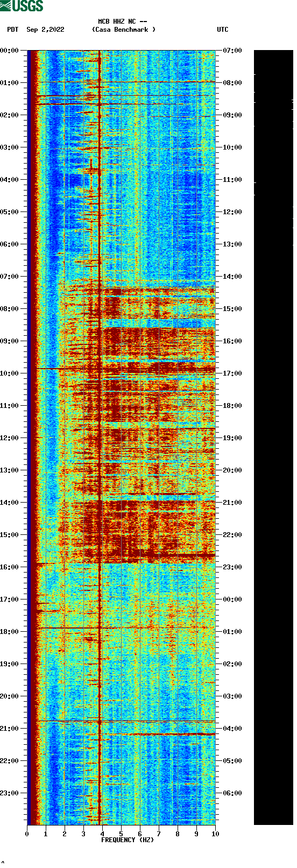Click the 'FREQUENCY (HZ)' axis title
The width and height of the screenshot is (297, 868).
coord(128,840)
